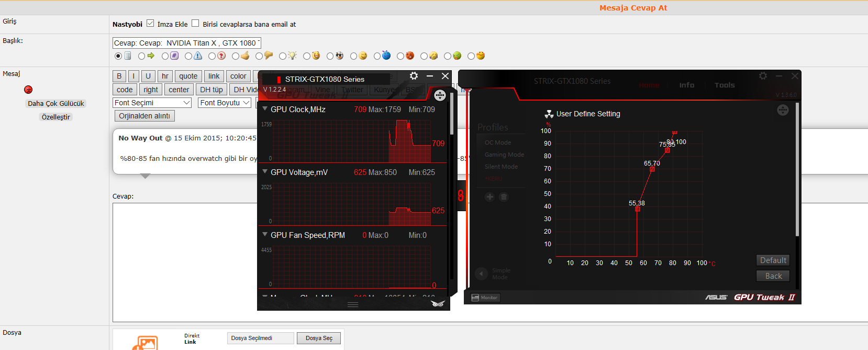Select the hash icon radio button
The image size is (868, 350).
click(165, 56)
